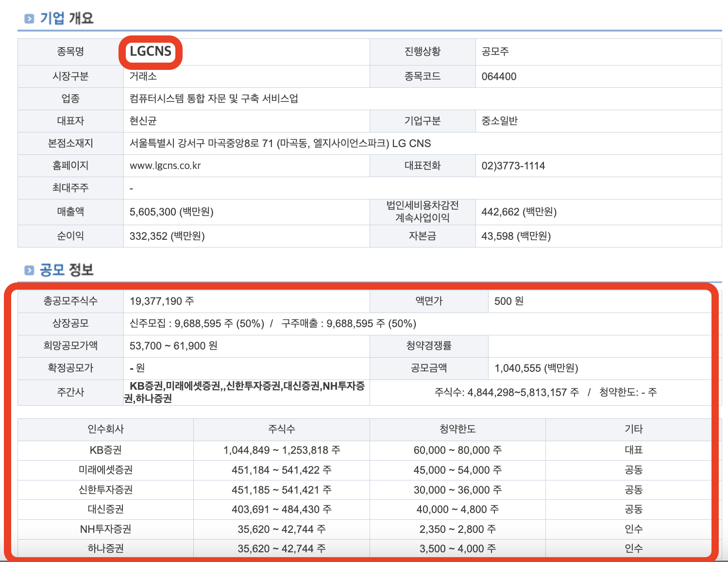
Task: Click the 인수회사 column header
Action: click(105, 429)
